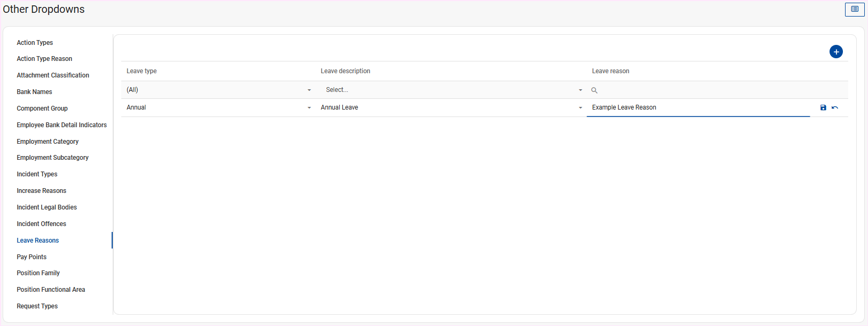868x326 pixels.
Task: Click the search icon in Leave reason filter
Action: tap(594, 90)
